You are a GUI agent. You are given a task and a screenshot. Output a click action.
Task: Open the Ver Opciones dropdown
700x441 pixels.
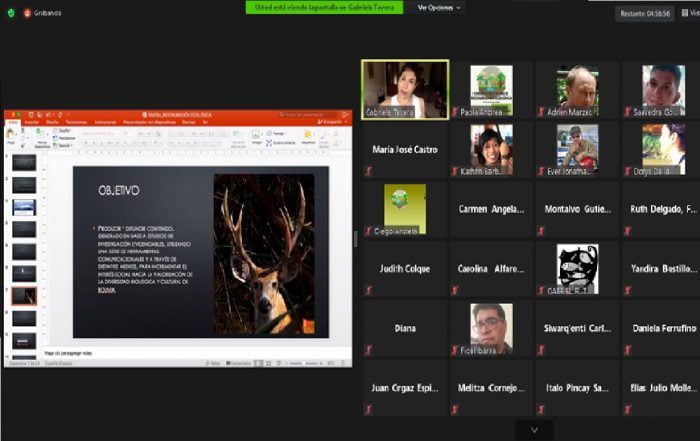[x=440, y=7]
